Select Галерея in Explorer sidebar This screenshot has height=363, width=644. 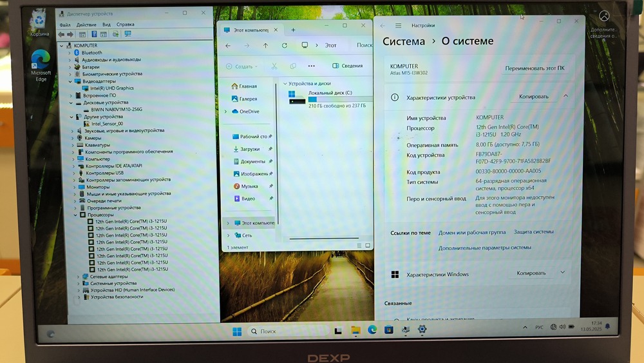pyautogui.click(x=244, y=99)
